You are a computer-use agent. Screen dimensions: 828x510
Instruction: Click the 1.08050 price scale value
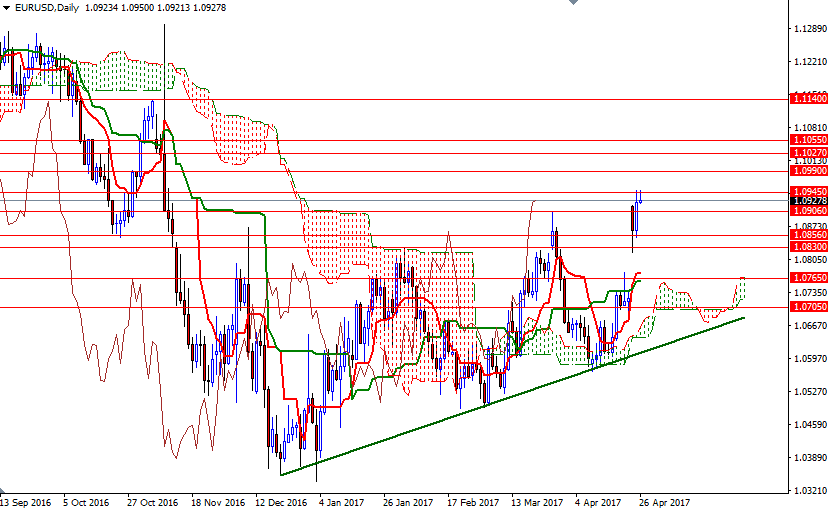(811, 259)
